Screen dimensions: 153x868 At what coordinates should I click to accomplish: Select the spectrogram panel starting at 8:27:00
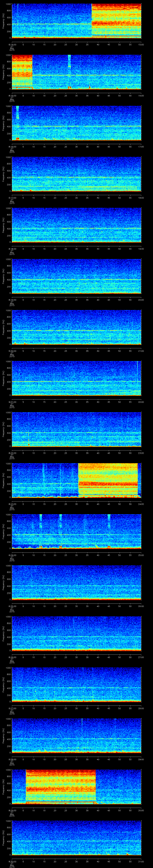pos(76,685)
